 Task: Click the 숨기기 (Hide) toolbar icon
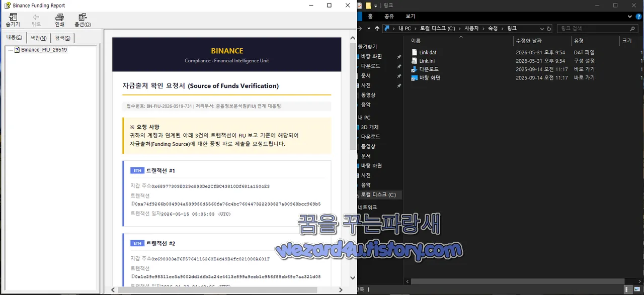coord(13,20)
